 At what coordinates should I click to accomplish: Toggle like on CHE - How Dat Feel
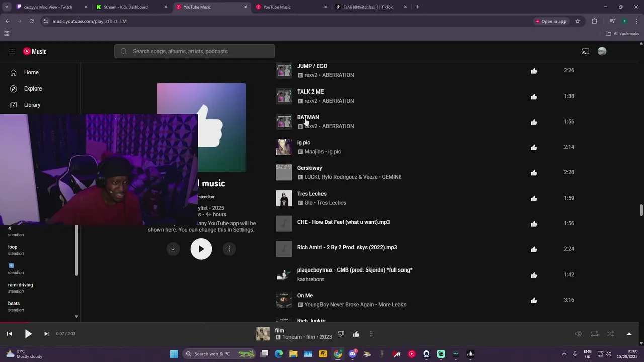(534, 224)
